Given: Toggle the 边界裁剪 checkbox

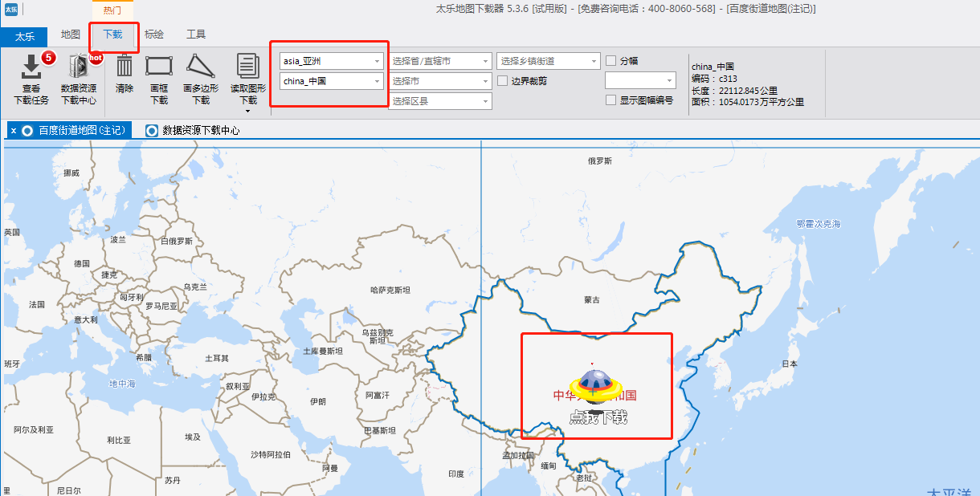Looking at the screenshot, I should point(503,80).
